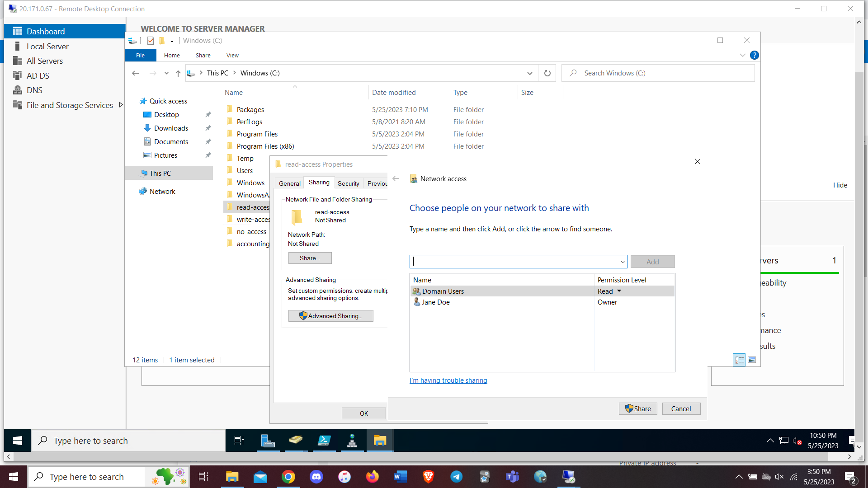Toggle the Properties checkmark in quick access toolbar

151,41
